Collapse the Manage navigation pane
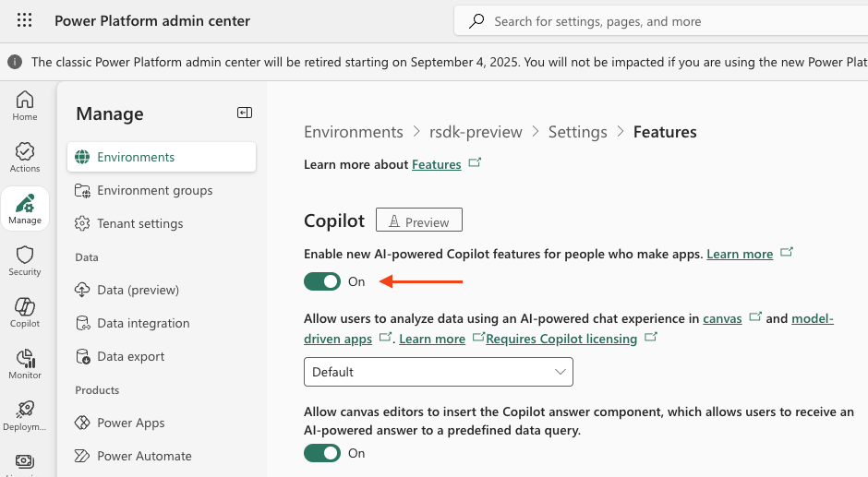 point(244,113)
